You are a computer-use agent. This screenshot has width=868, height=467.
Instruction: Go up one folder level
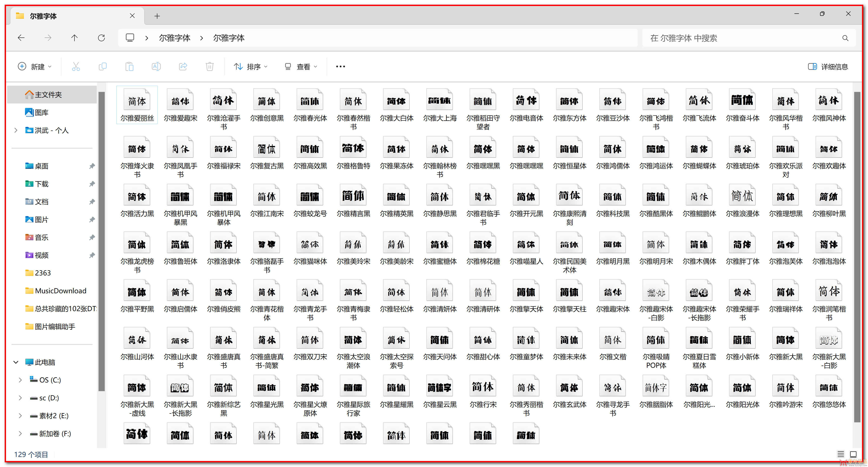tap(74, 38)
